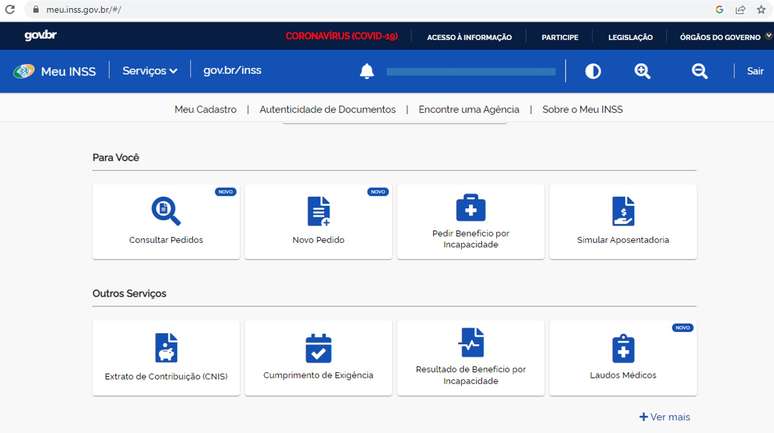Toggle the high contrast mode icon
The height and width of the screenshot is (433, 774).
pyautogui.click(x=593, y=72)
